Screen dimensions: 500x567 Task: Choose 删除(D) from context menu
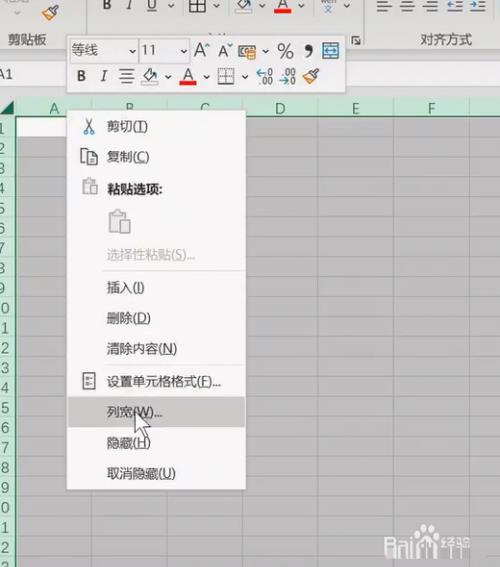click(x=156, y=318)
